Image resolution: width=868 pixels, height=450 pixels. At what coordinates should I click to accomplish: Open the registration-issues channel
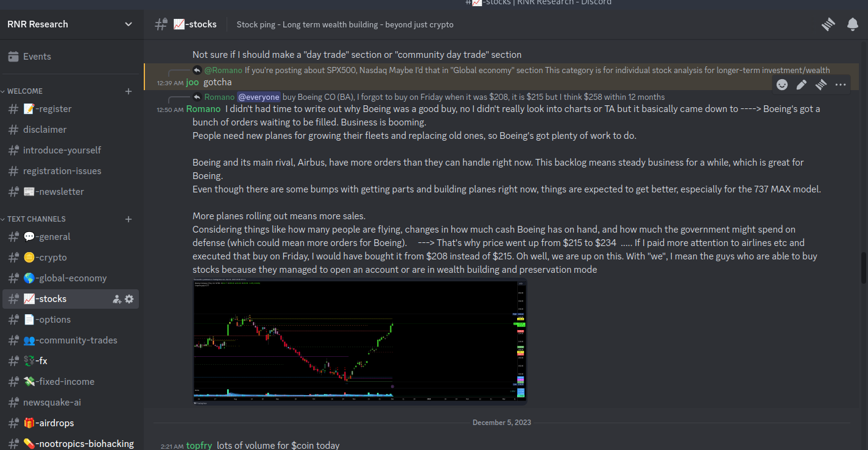click(x=71, y=171)
